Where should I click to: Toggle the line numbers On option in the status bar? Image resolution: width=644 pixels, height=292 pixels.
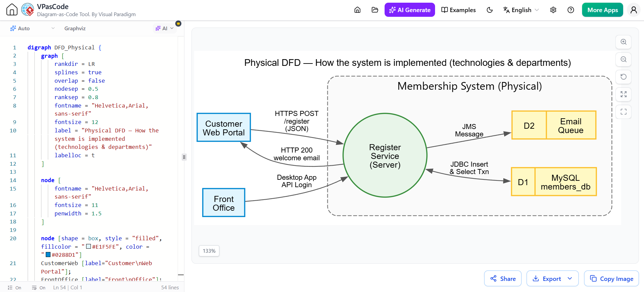pos(14,288)
